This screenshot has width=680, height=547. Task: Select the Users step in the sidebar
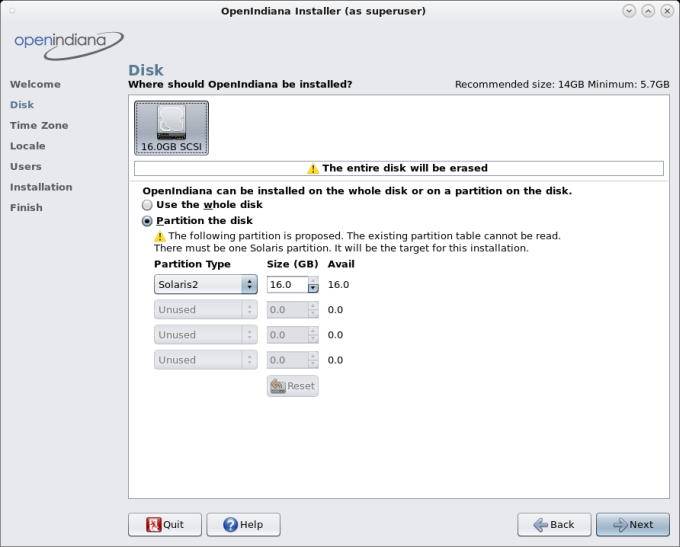(x=26, y=167)
